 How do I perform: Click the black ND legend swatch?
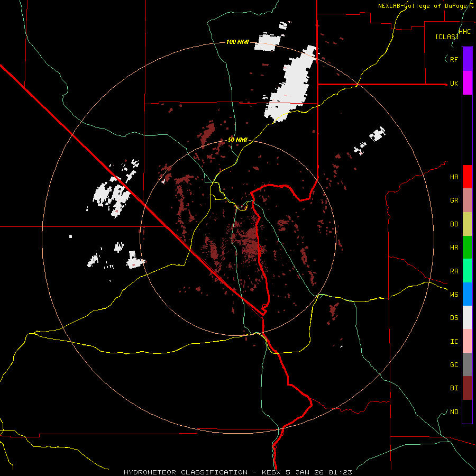click(x=467, y=411)
